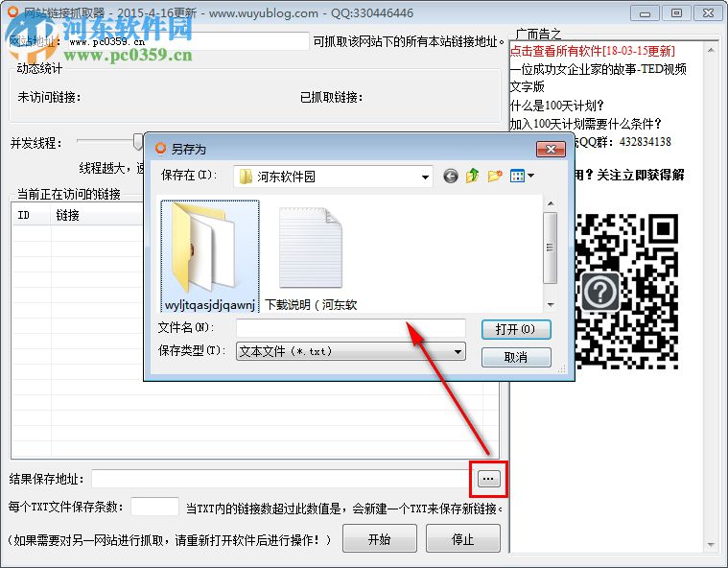
Task: Open the 点击查看所有软件 red link
Action: pos(592,51)
